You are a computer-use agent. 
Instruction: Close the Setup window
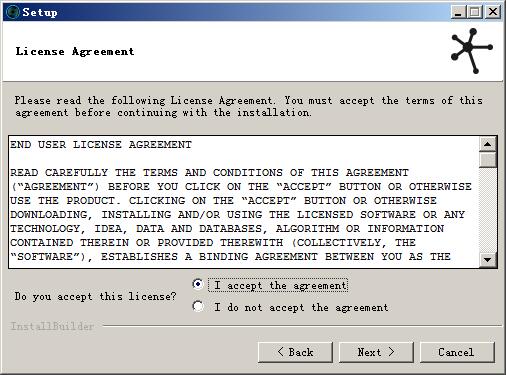point(493,12)
